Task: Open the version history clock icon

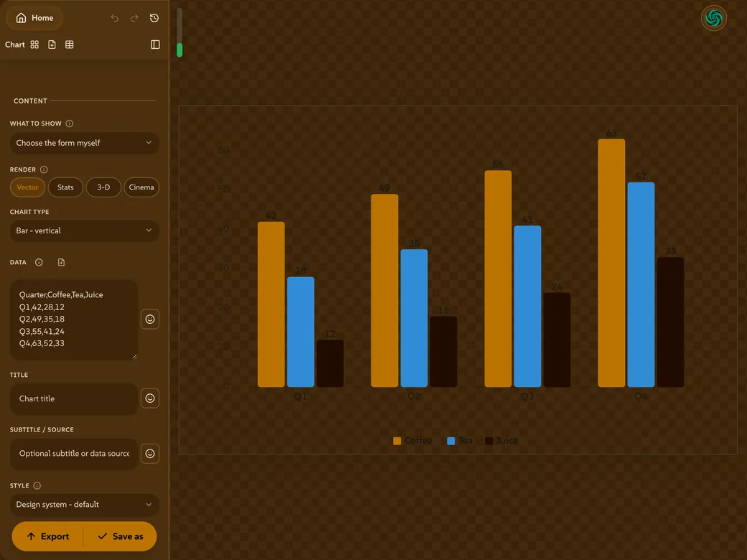Action: pyautogui.click(x=154, y=18)
